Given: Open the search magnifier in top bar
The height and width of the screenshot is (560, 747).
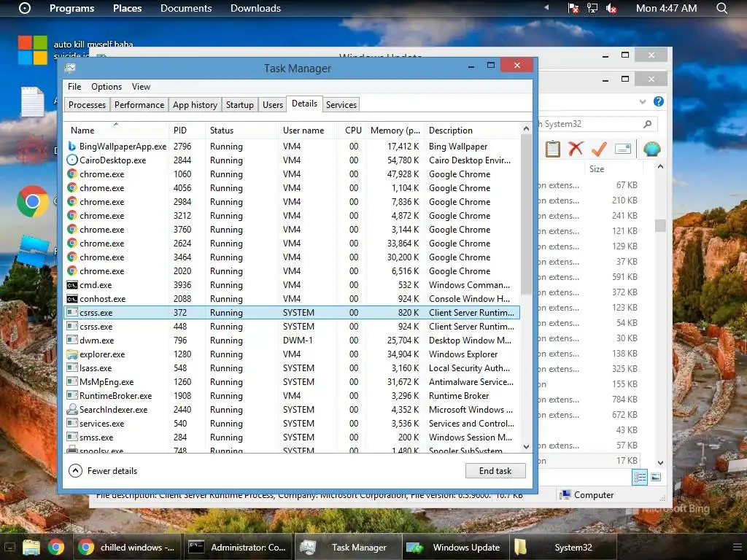Looking at the screenshot, I should [x=721, y=8].
